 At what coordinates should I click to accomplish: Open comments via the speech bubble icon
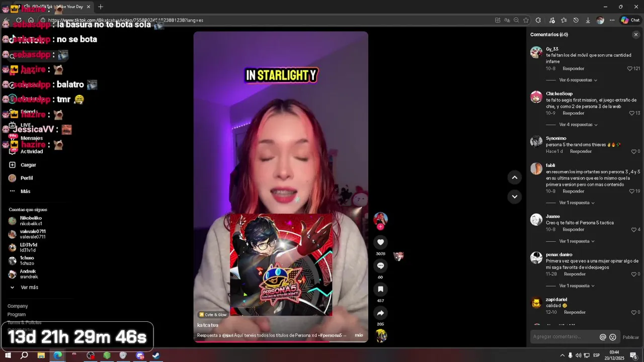click(380, 265)
